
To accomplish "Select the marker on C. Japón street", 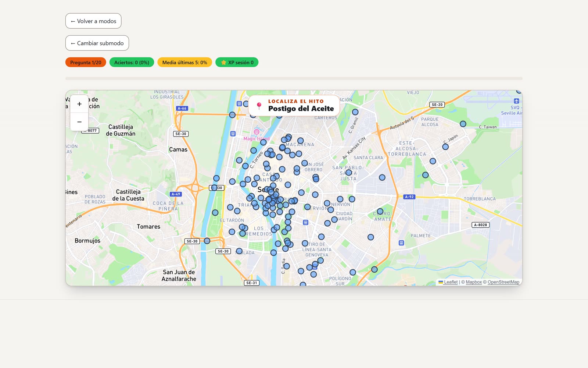I will pos(445,147).
